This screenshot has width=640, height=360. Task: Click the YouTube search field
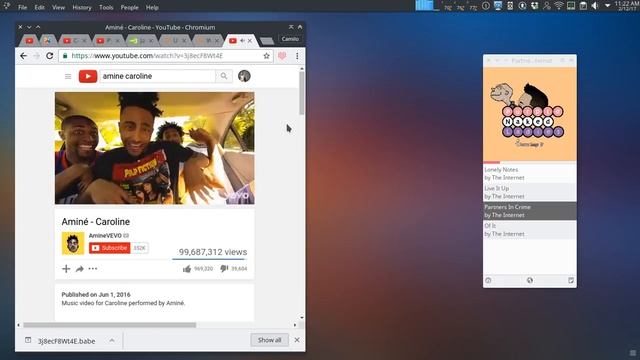coord(158,76)
